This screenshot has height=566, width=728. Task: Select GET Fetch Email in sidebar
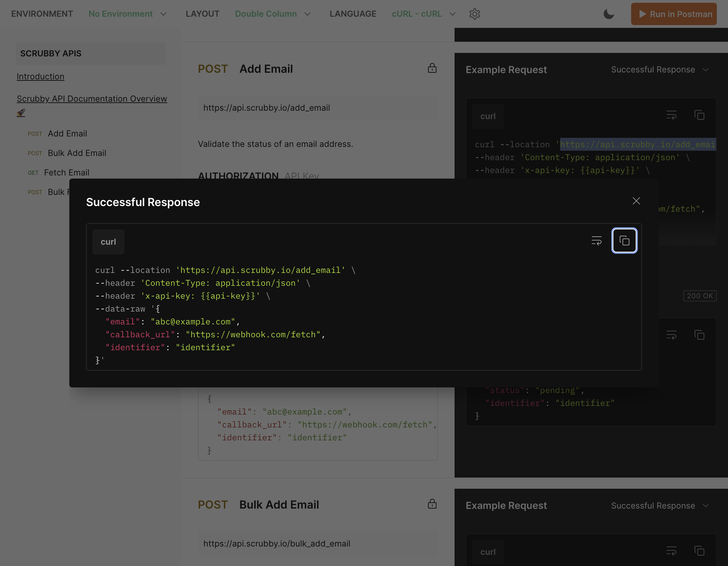point(59,173)
